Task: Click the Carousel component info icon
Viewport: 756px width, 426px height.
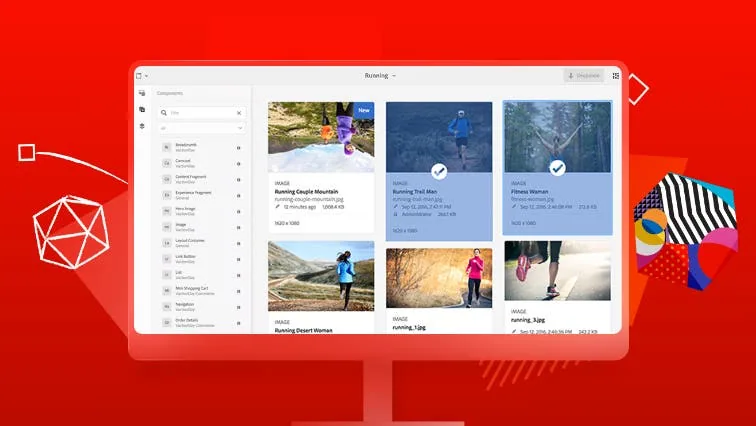Action: tap(238, 163)
